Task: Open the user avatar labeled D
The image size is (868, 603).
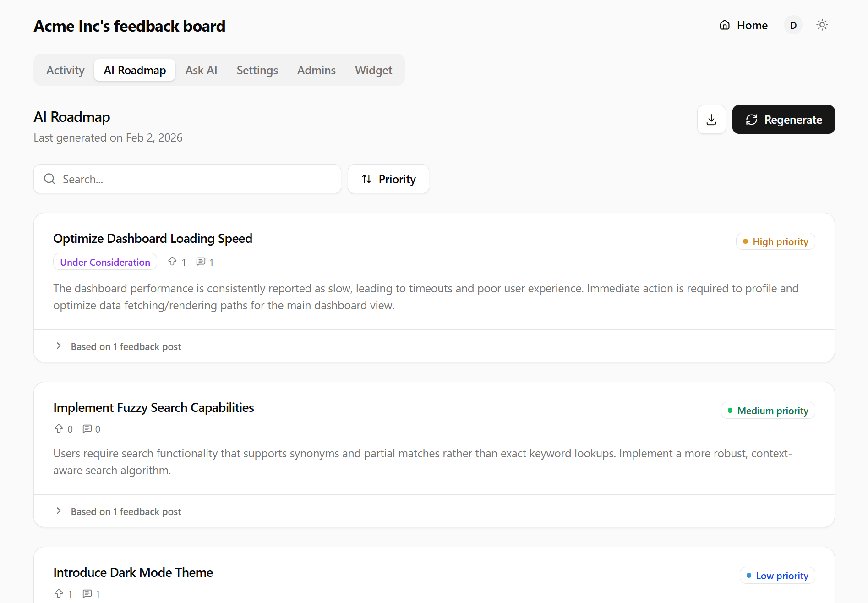Action: click(793, 25)
